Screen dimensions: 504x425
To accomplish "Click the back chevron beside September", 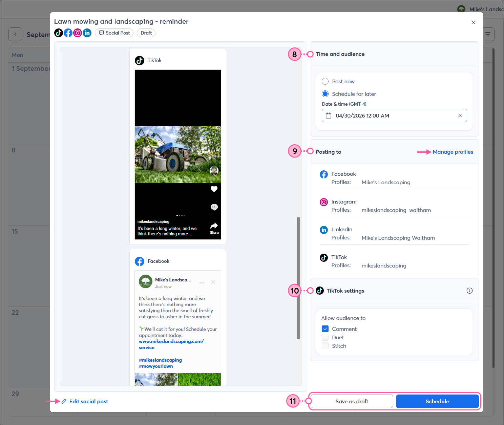I will tap(15, 34).
